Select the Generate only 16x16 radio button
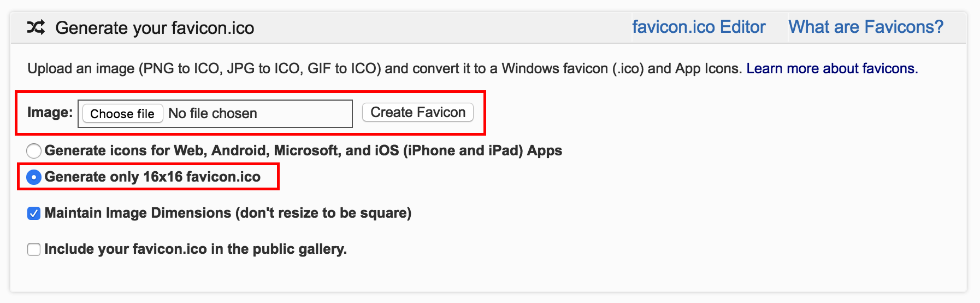 pyautogui.click(x=34, y=177)
